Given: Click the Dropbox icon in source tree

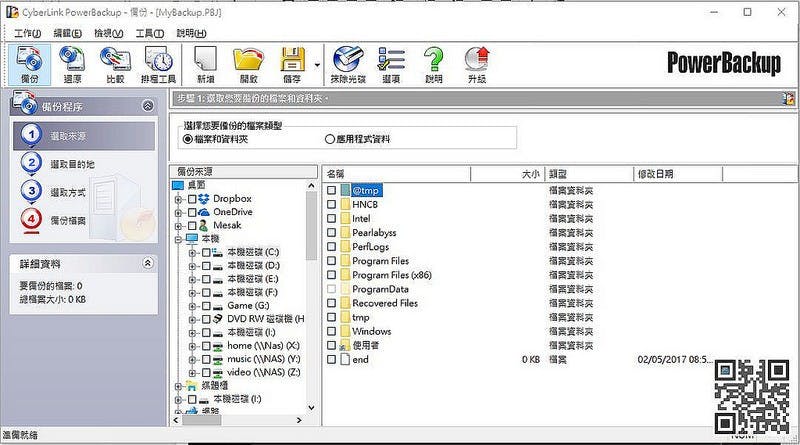Looking at the screenshot, I should tap(204, 199).
